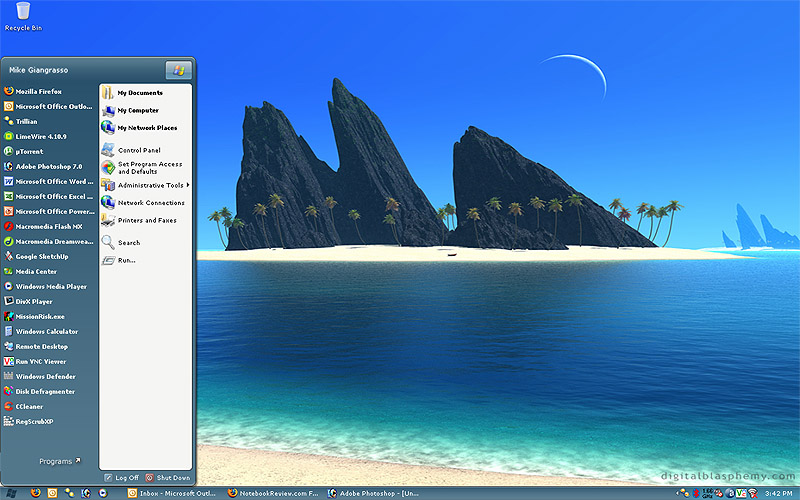The height and width of the screenshot is (500, 800).
Task: Launch Microsoft Office Outlook from Start menu
Action: pyautogui.click(x=48, y=106)
